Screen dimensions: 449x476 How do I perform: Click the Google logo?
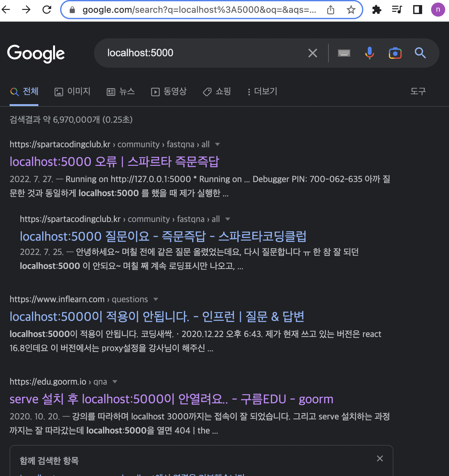(x=36, y=53)
